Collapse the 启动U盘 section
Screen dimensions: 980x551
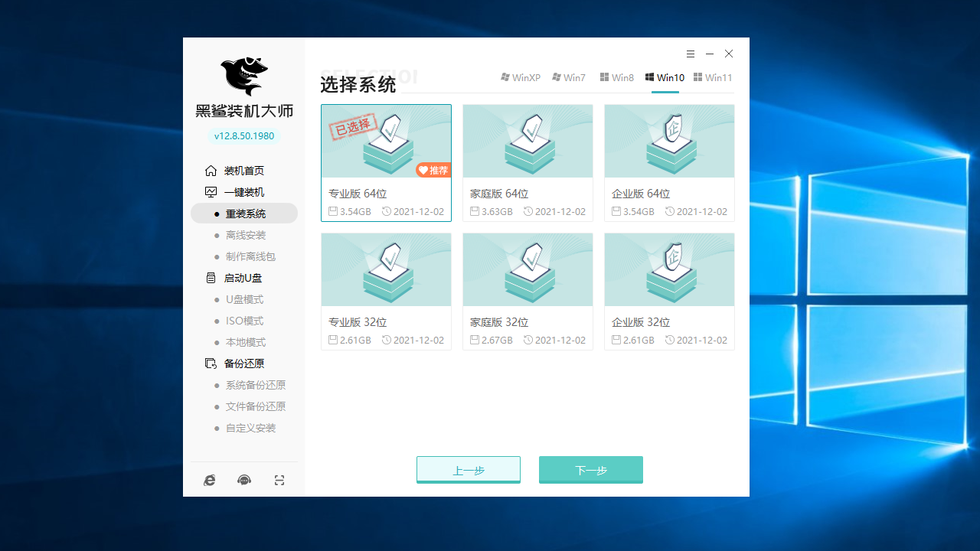click(242, 277)
